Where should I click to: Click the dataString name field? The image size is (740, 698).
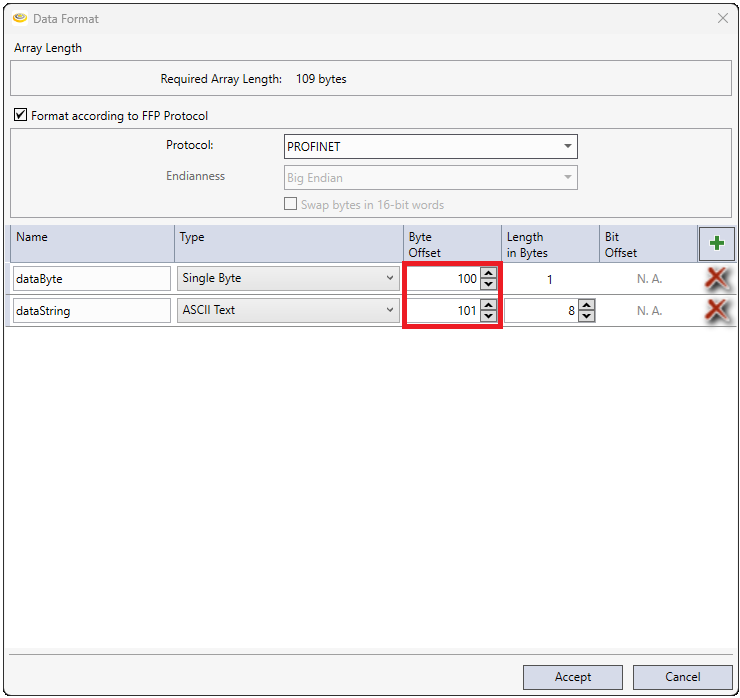click(91, 311)
